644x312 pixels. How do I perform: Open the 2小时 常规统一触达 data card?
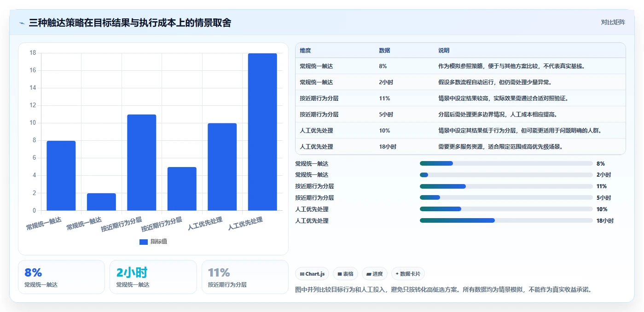[153, 277]
